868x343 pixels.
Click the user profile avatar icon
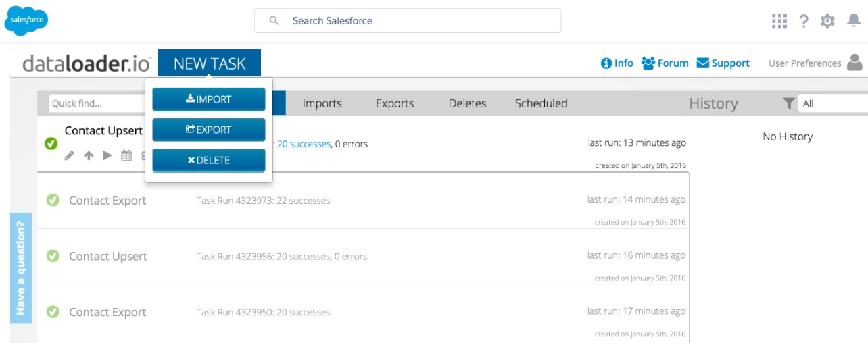pos(854,63)
